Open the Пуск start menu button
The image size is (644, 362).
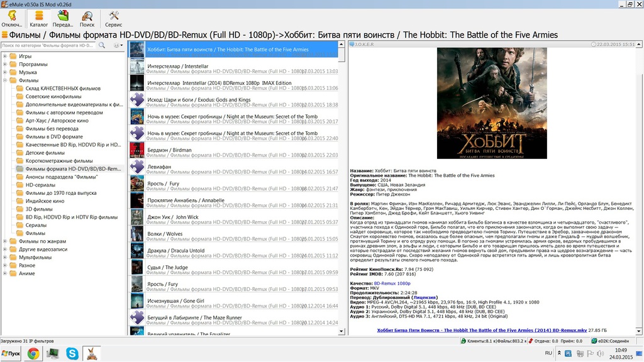coord(11,353)
